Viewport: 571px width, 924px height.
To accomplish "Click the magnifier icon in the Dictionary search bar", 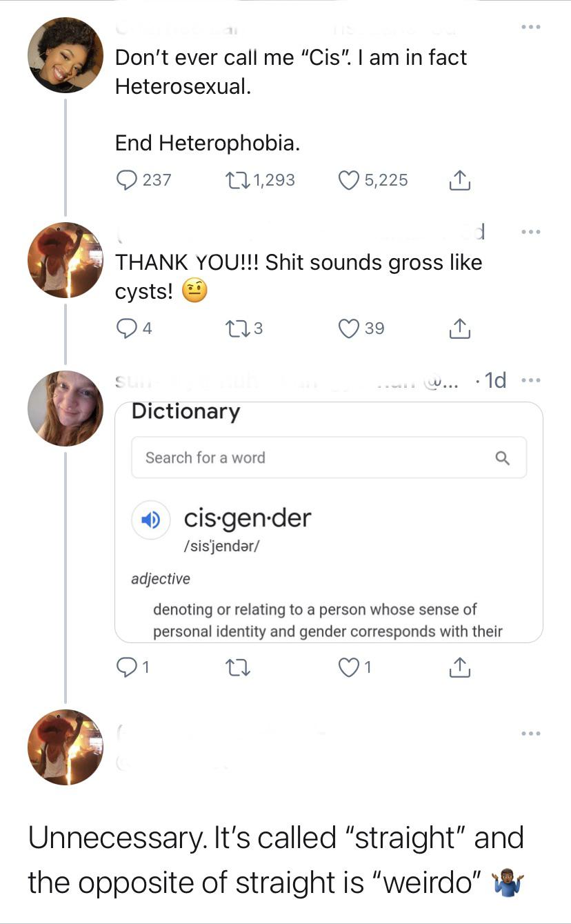I will [x=503, y=457].
